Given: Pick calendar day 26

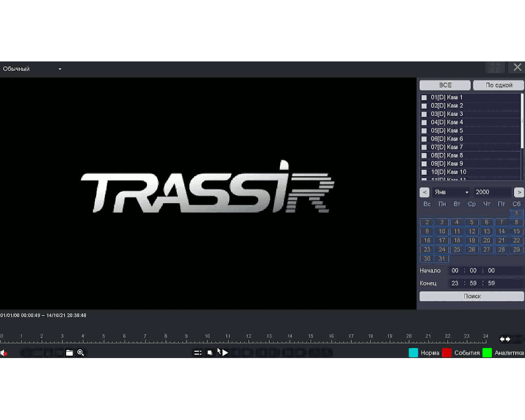Looking at the screenshot, I should (x=471, y=249).
